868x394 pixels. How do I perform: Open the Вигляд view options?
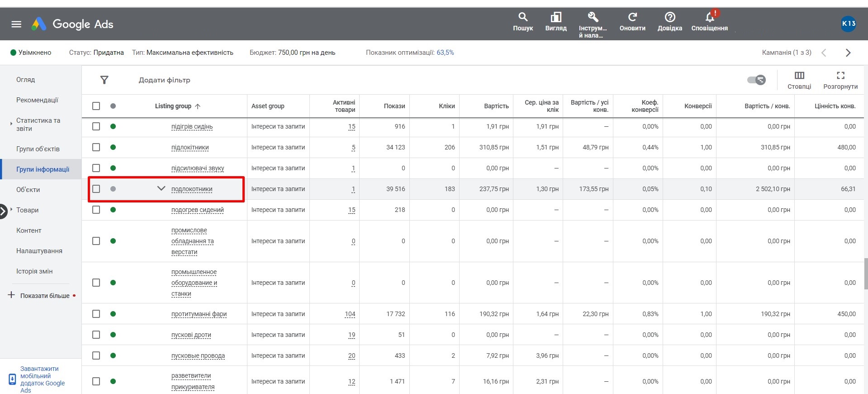pos(556,22)
